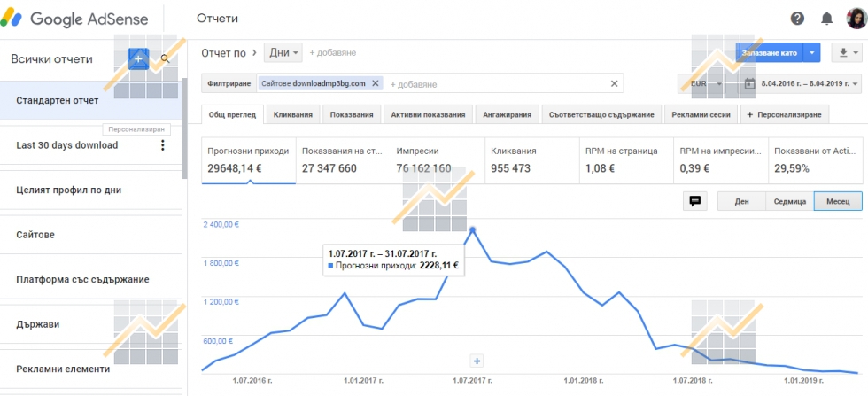
Task: Select the Показвания на страница metric card
Action: [x=344, y=160]
